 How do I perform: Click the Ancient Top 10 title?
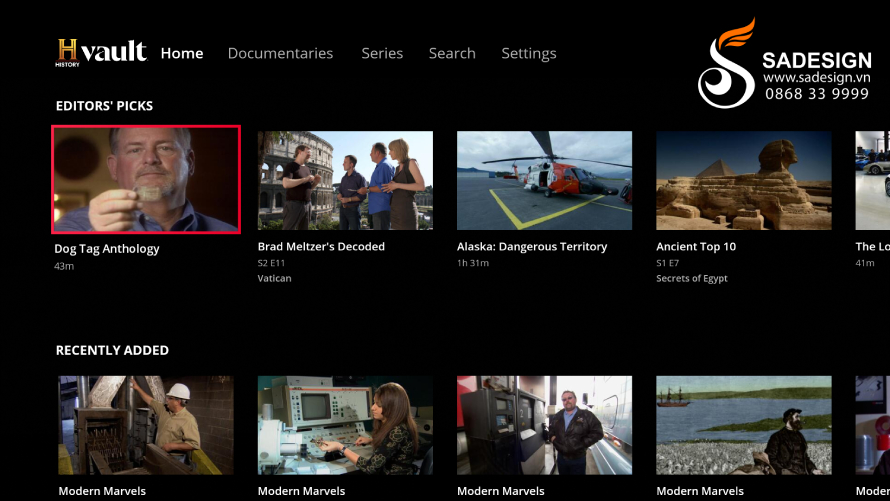[x=696, y=247]
